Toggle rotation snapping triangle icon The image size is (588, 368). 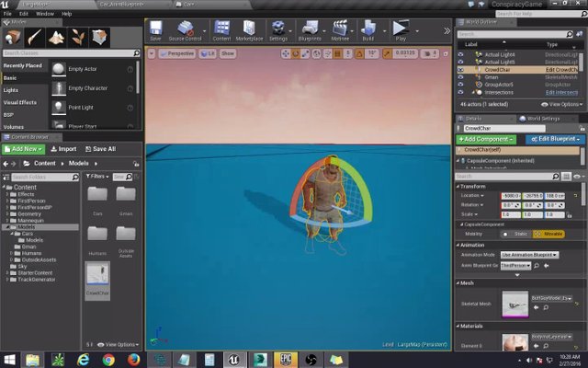[x=359, y=54]
